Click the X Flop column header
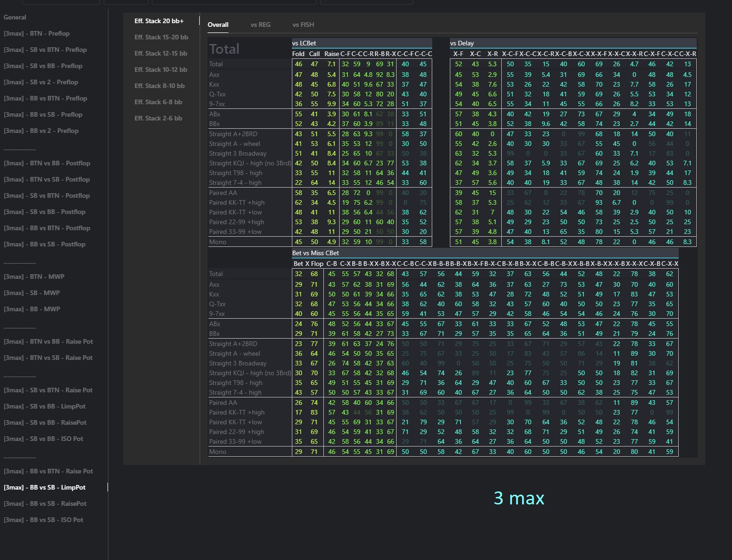Image resolution: width=732 pixels, height=560 pixels. [314, 264]
